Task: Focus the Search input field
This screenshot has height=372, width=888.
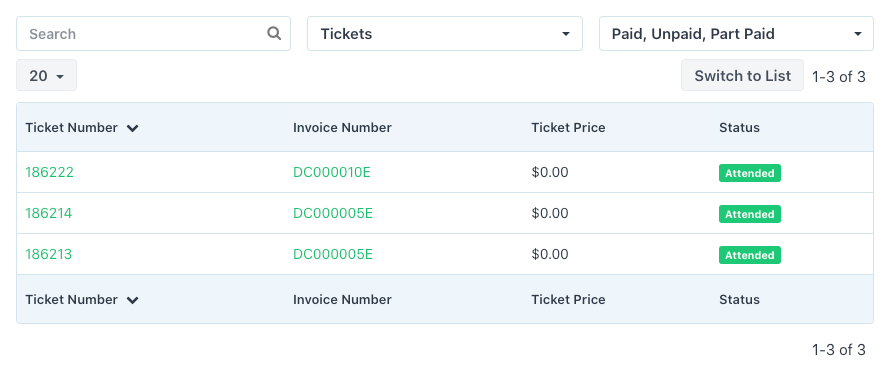Action: 153,33
